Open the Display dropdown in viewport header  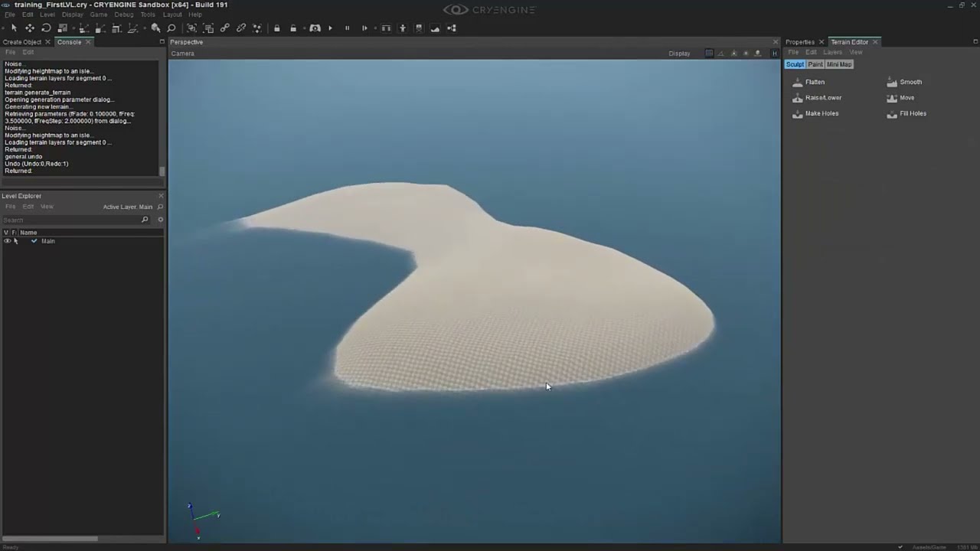click(679, 54)
